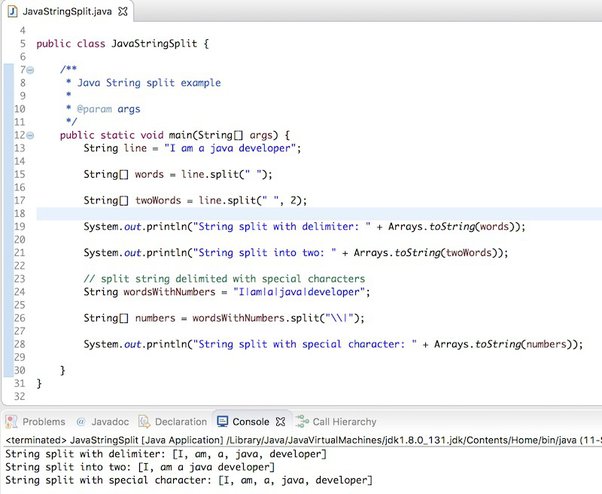This screenshot has height=494, width=602.
Task: Click "String split into two: " literal on line 21
Action: point(265,253)
